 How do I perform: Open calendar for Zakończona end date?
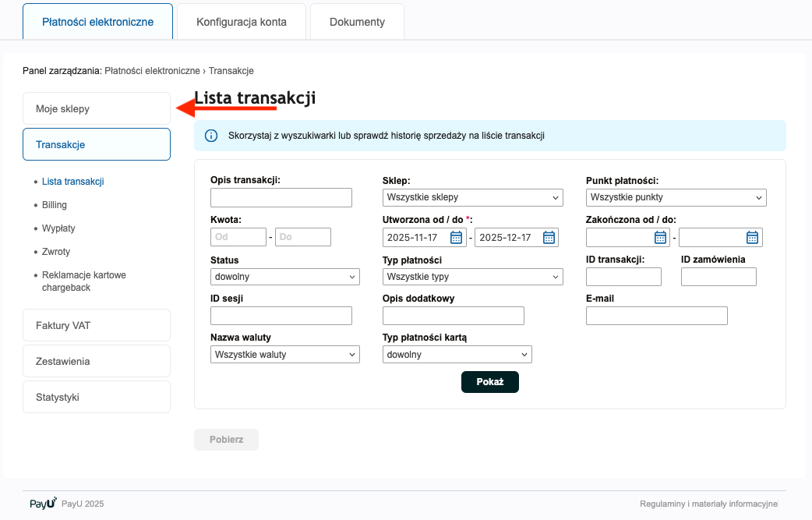pos(752,238)
